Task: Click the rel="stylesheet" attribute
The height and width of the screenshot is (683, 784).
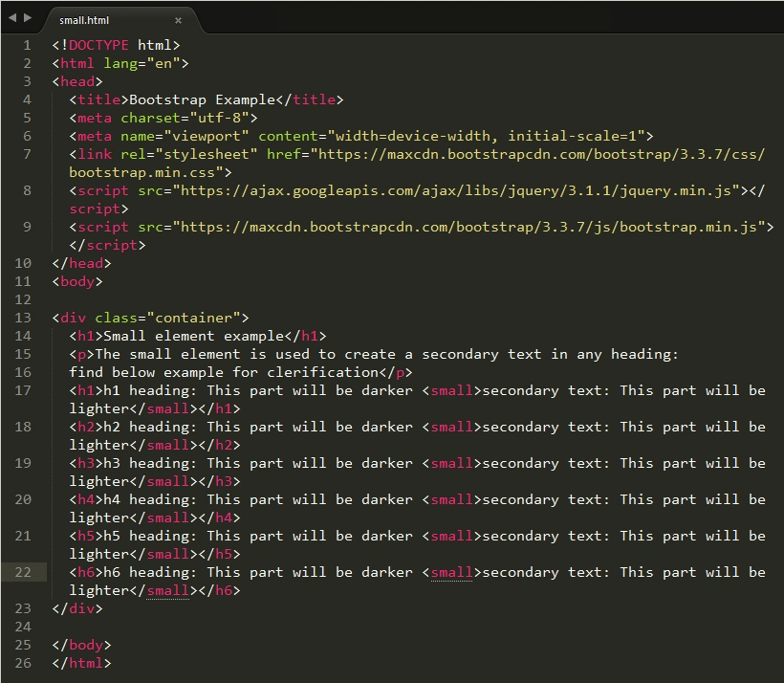Action: tap(189, 154)
